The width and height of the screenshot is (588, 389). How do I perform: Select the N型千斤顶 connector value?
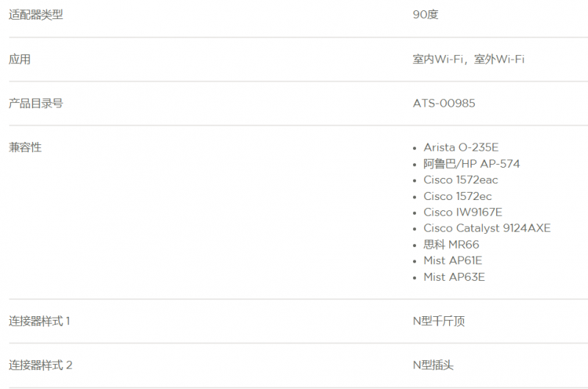tap(439, 321)
